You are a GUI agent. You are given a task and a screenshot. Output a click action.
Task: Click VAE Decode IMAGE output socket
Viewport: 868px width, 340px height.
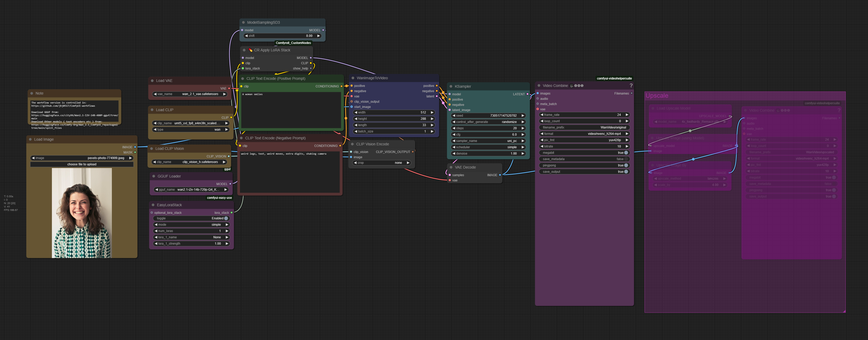(500, 175)
